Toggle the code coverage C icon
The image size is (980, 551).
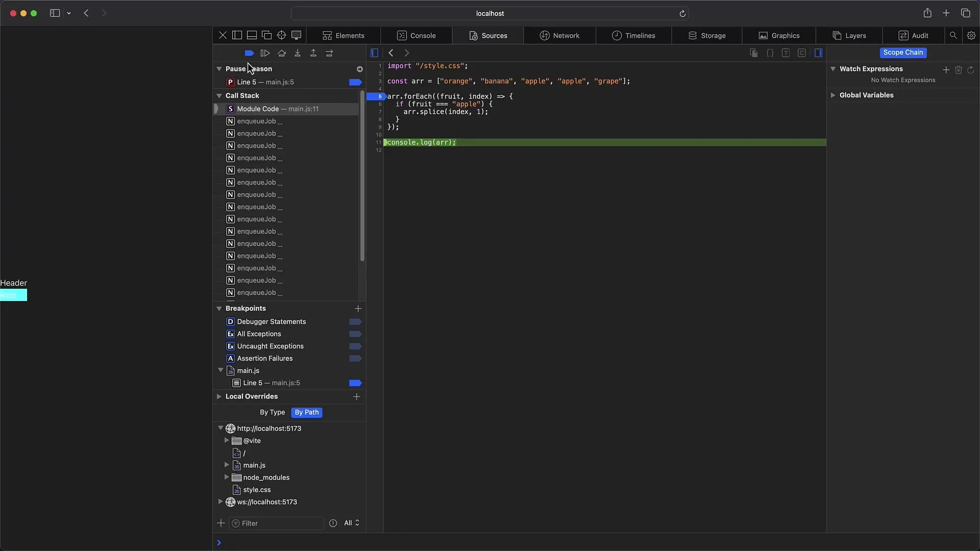tap(802, 53)
